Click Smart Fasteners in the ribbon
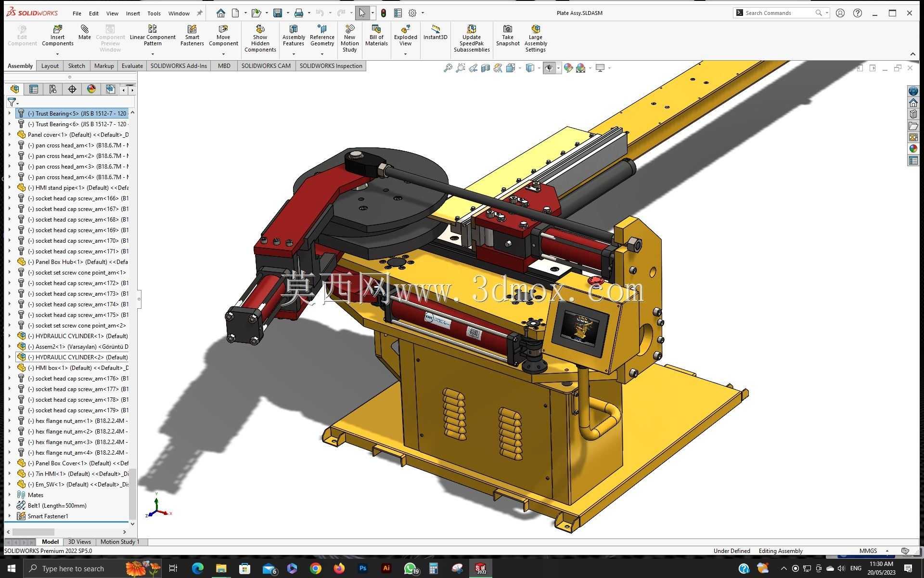Image resolution: width=924 pixels, height=578 pixels. pyautogui.click(x=192, y=36)
